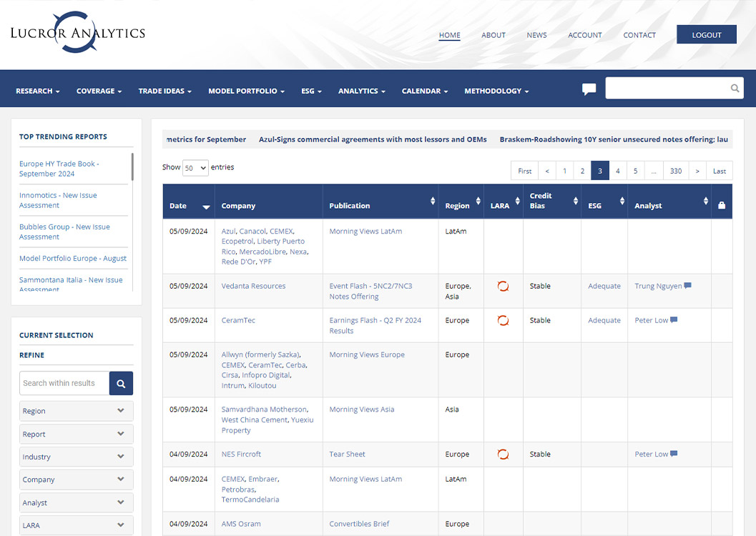
Task: Open the Trade Ideas menu
Action: 165,91
